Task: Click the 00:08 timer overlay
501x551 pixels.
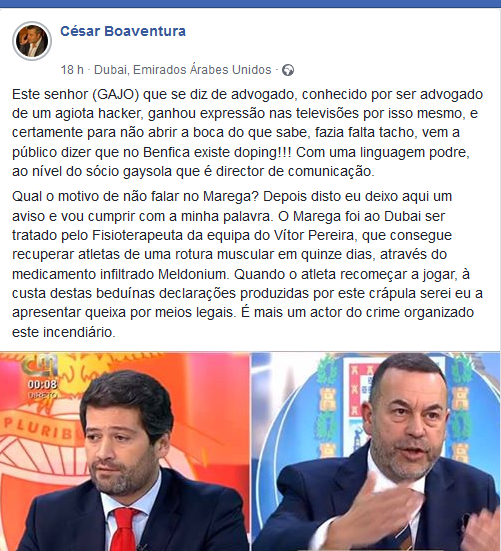Action: pos(42,384)
